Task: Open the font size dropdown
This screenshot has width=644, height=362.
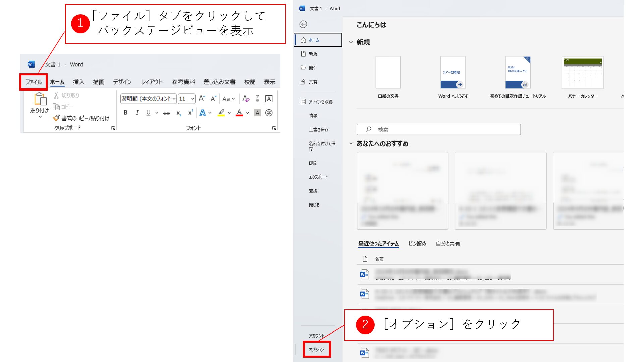Action: click(x=192, y=99)
